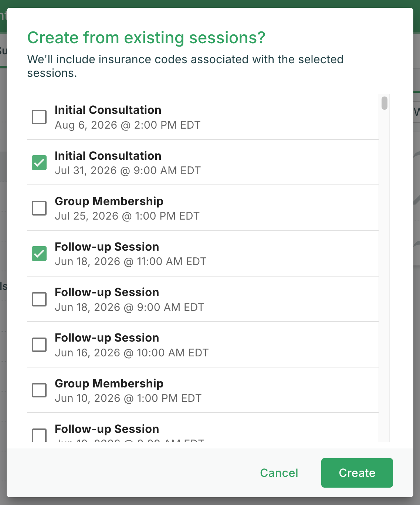Tick the Jun 10 Group Membership checkbox
This screenshot has width=420, height=505.
(39, 390)
